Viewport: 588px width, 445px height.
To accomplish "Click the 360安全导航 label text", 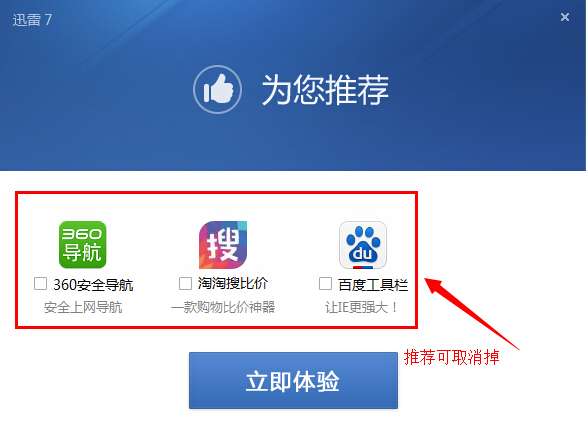I will coord(93,285).
